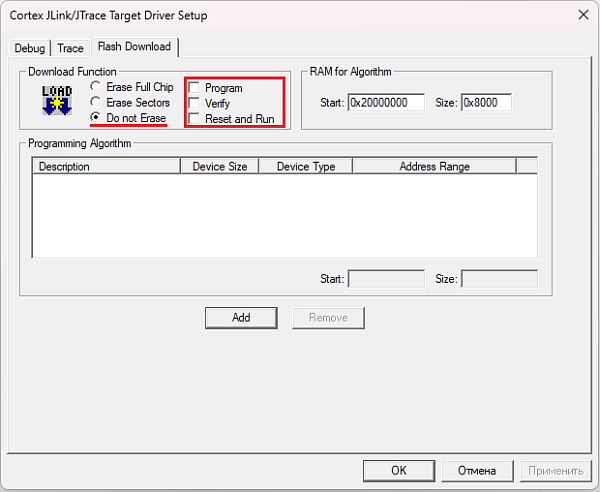
Task: Tick the Verify checkbox
Action: tap(194, 103)
